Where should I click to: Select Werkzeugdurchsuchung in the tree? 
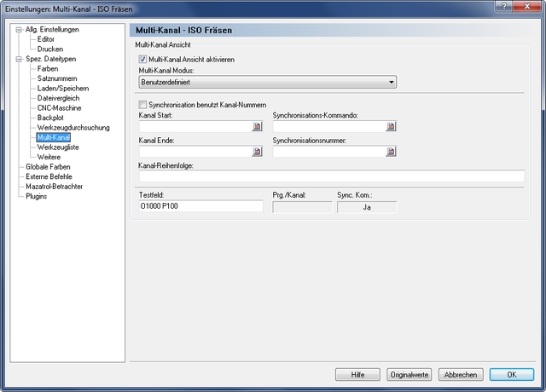pos(73,128)
